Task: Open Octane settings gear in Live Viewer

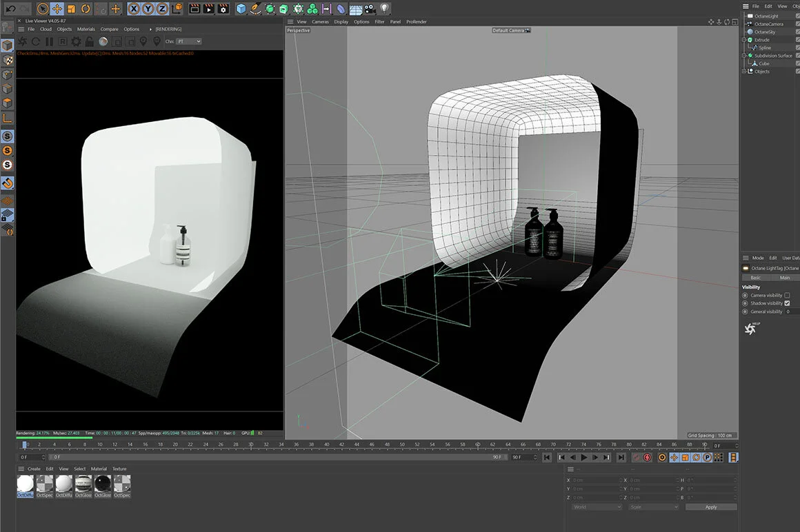Action: 76,42
